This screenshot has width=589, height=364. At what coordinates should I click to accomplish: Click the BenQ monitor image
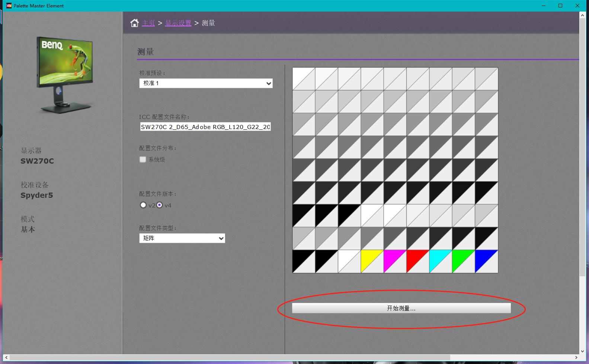pyautogui.click(x=65, y=74)
